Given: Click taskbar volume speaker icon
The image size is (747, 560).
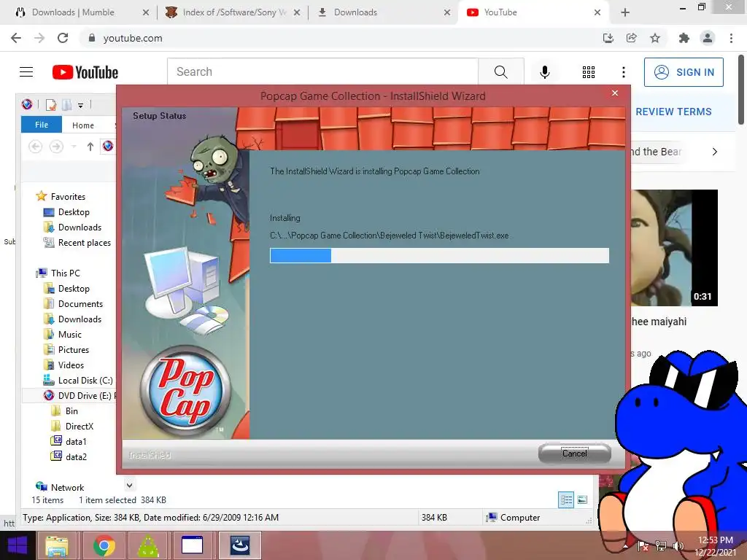Looking at the screenshot, I should click(x=677, y=546).
